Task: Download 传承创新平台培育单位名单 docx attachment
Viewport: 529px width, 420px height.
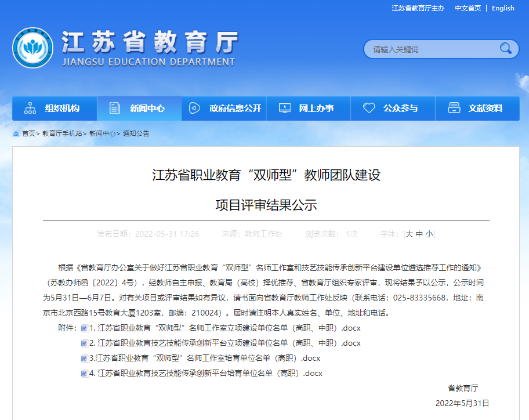Action: pyautogui.click(x=206, y=374)
